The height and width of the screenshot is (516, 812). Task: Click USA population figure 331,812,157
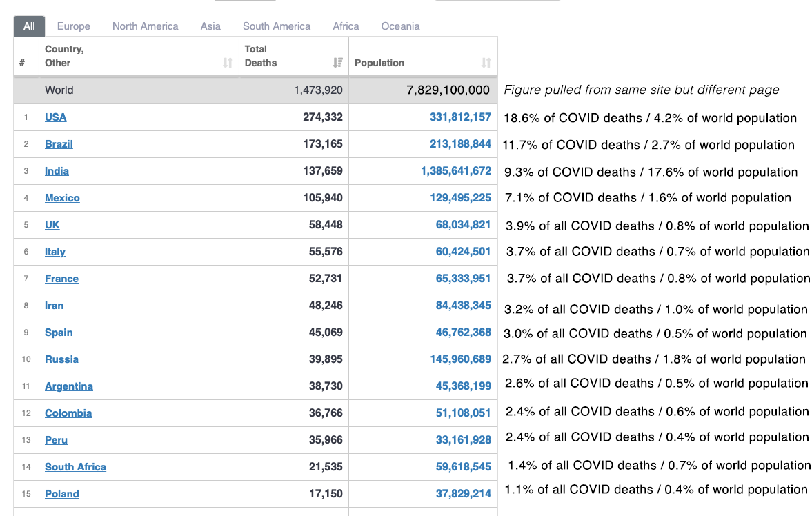click(x=460, y=117)
